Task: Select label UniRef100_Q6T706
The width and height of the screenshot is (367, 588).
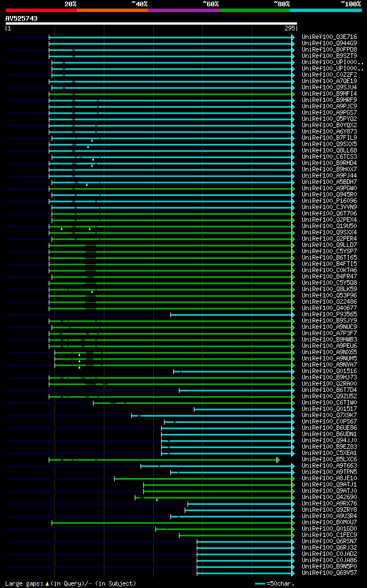Action: click(330, 213)
